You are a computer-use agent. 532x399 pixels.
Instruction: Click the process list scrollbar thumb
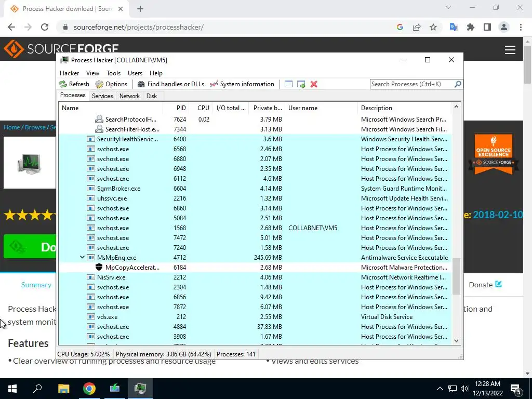[x=456, y=276]
